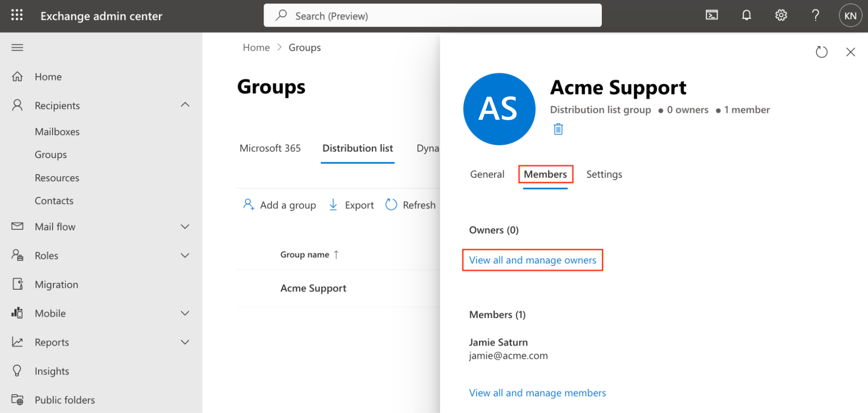868x413 pixels.
Task: Click the Group name column header
Action: point(305,255)
